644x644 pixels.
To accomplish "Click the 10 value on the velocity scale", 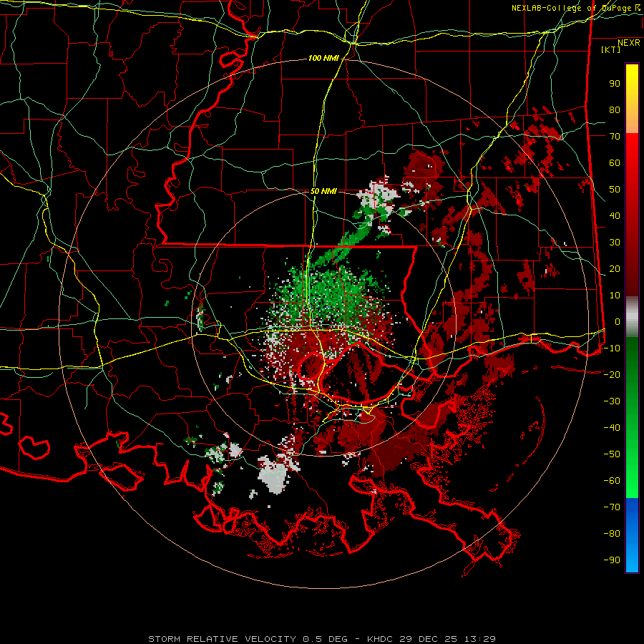I will pyautogui.click(x=615, y=296).
